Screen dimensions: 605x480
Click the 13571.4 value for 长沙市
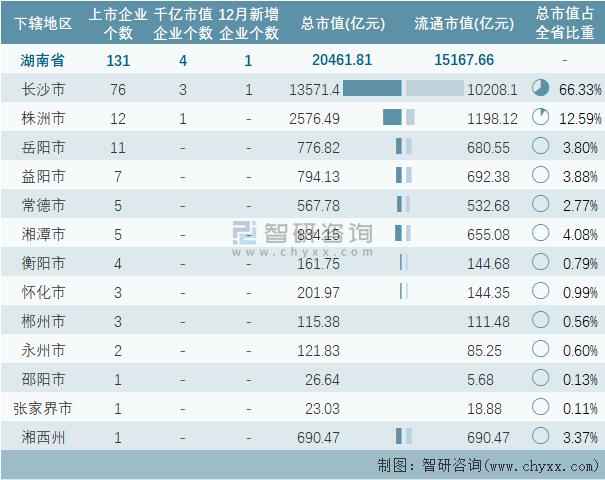click(315, 90)
